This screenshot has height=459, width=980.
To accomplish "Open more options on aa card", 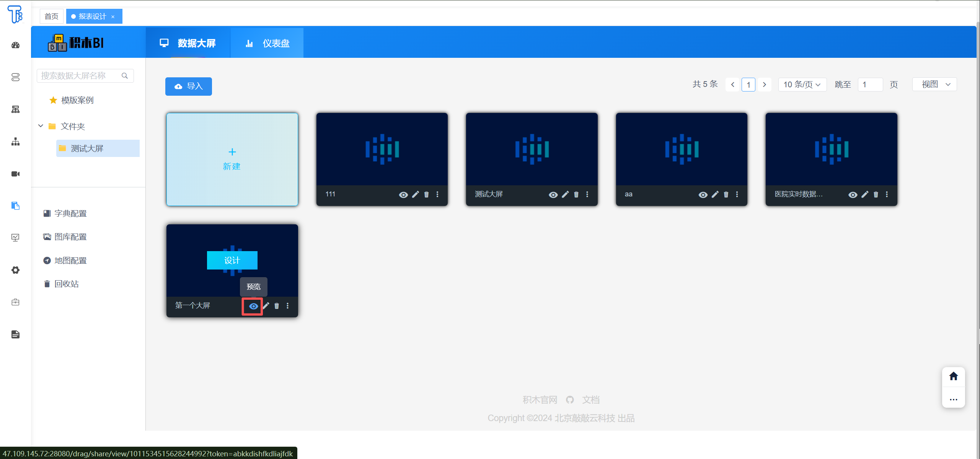I will (x=737, y=194).
